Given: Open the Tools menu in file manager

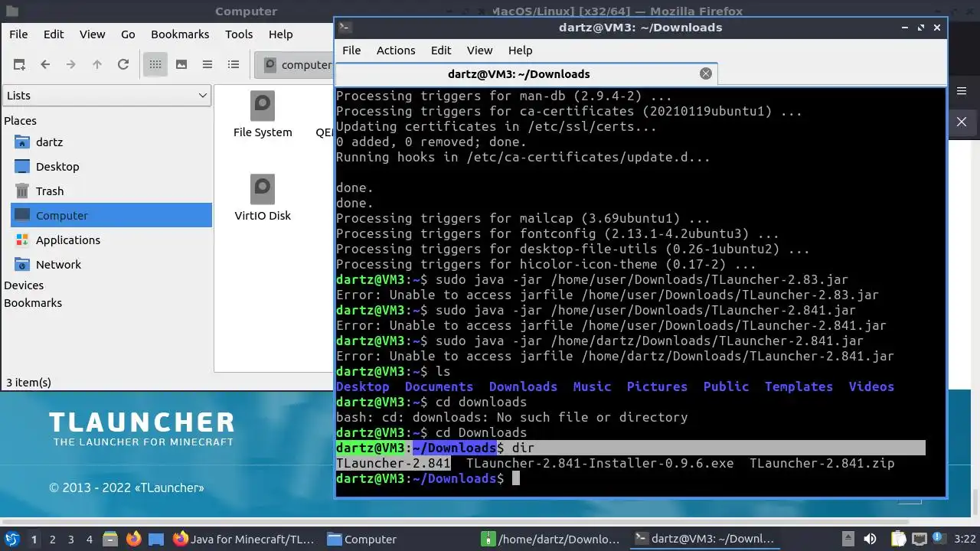Looking at the screenshot, I should pyautogui.click(x=239, y=34).
